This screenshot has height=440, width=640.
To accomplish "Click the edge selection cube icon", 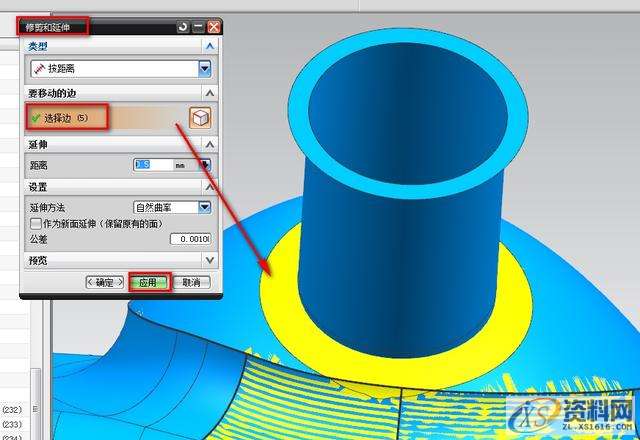I will click(x=200, y=118).
